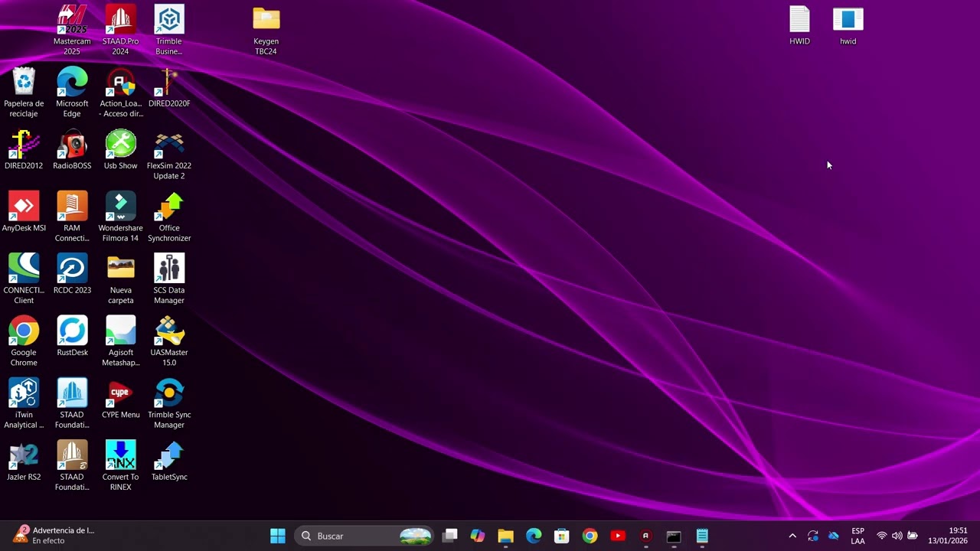Image resolution: width=980 pixels, height=551 pixels.
Task: Show hidden system tray icons
Action: [792, 536]
